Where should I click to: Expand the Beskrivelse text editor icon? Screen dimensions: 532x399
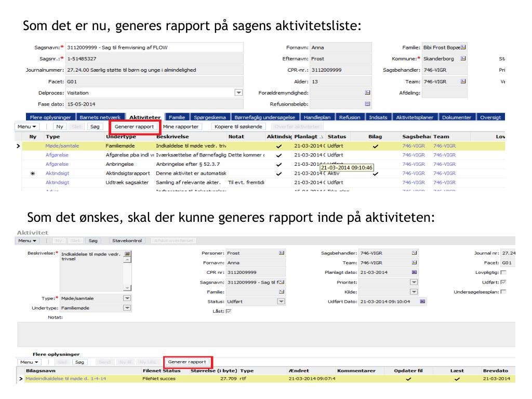pyautogui.click(x=127, y=254)
